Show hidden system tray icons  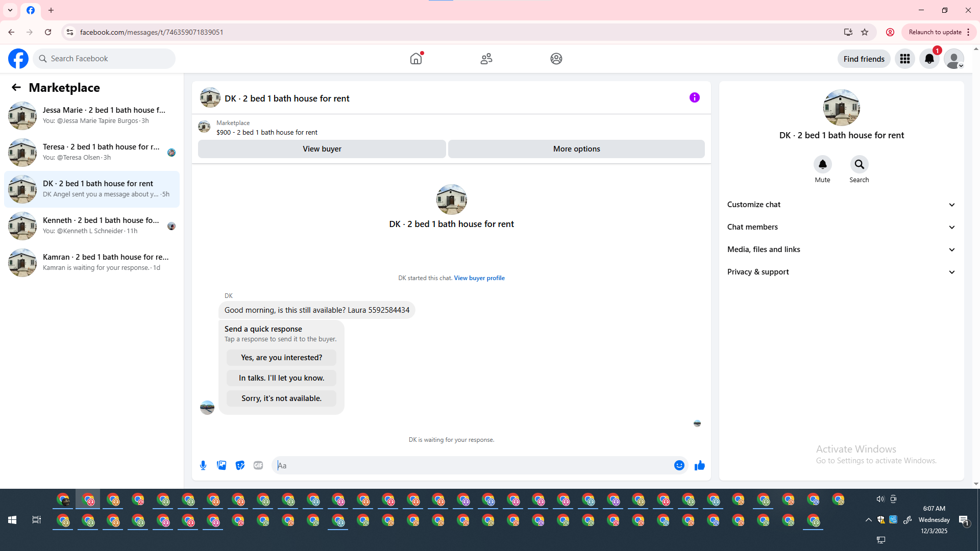pyautogui.click(x=868, y=520)
